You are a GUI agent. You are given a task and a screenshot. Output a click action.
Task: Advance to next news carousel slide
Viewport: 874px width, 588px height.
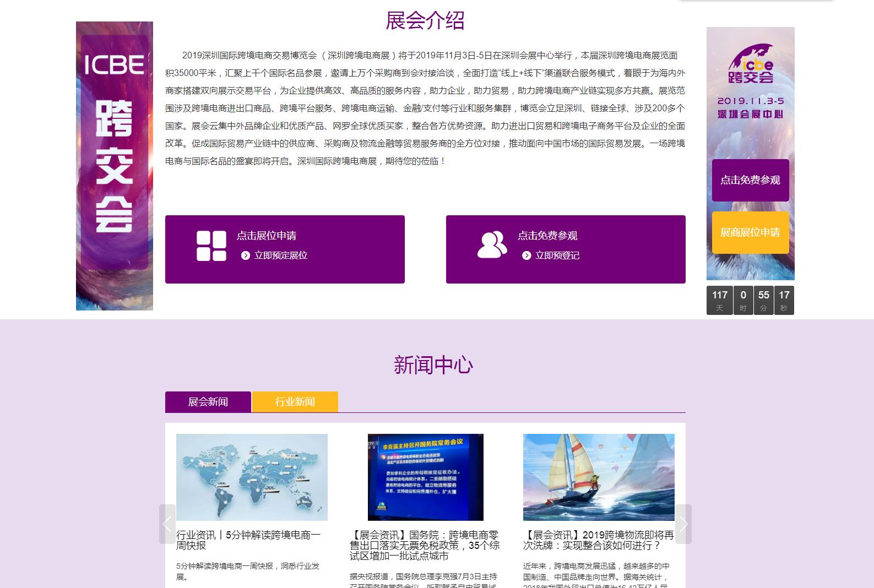point(683,524)
